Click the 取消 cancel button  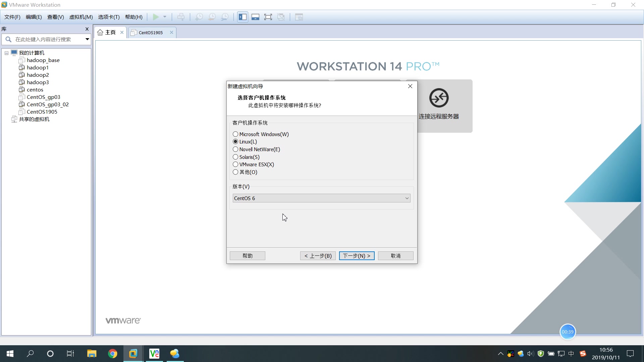(396, 256)
